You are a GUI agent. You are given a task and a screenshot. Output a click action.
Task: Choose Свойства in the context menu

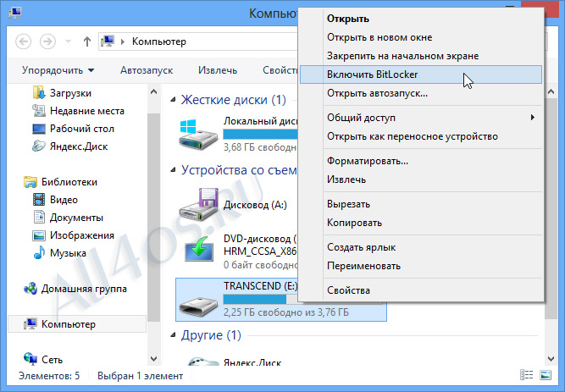(421, 290)
